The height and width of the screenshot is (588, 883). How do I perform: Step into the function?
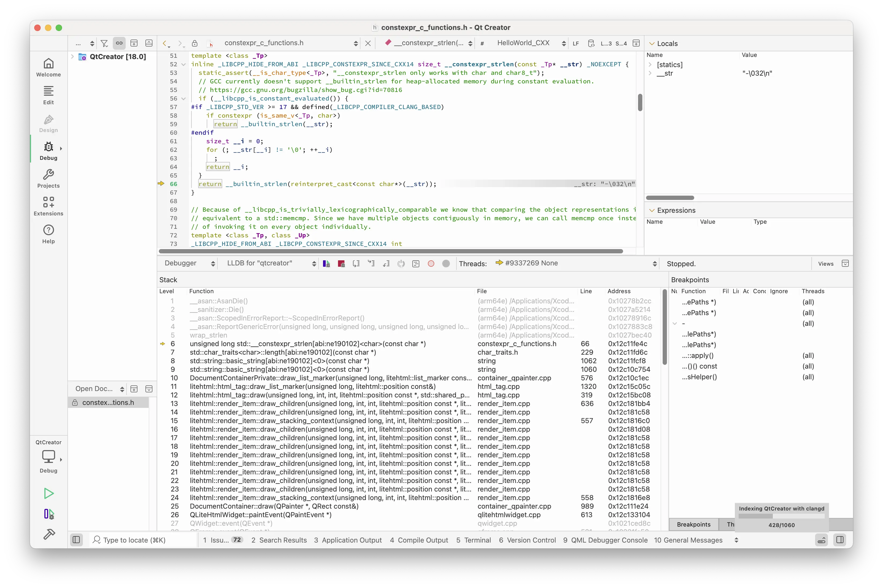point(371,264)
